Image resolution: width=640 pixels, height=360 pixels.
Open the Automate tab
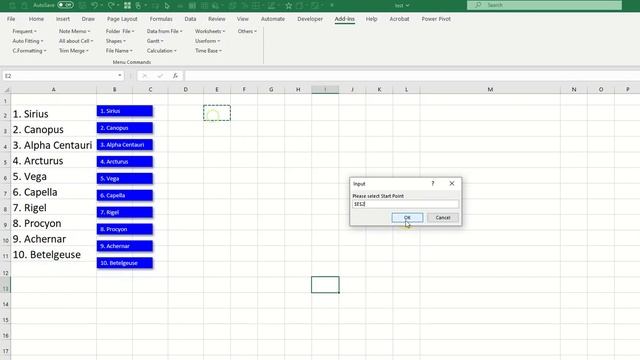pyautogui.click(x=273, y=19)
